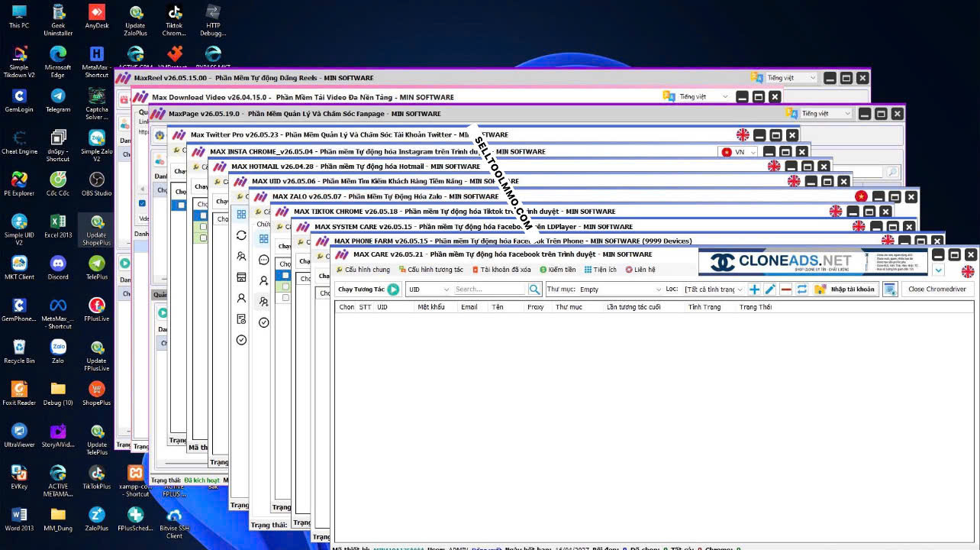Screen dimensions: 980x550
Task: Toggle green row checkbox in MAX TIKTOK CHROME
Action: coord(286,286)
